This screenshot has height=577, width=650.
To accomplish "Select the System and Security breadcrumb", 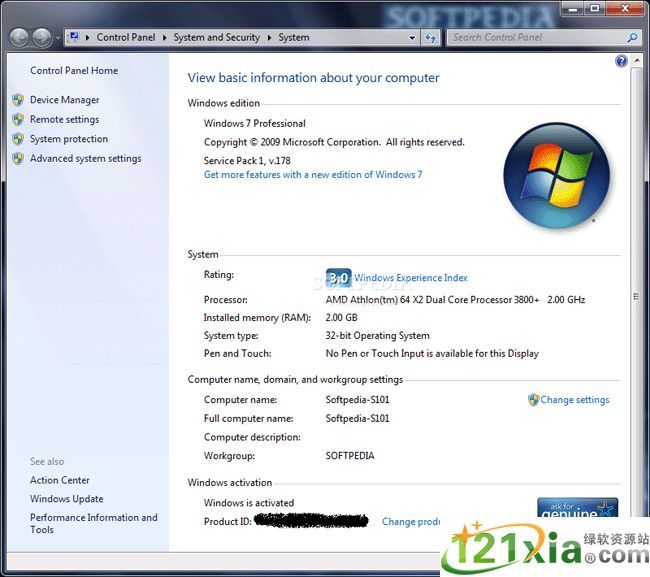I will (216, 37).
